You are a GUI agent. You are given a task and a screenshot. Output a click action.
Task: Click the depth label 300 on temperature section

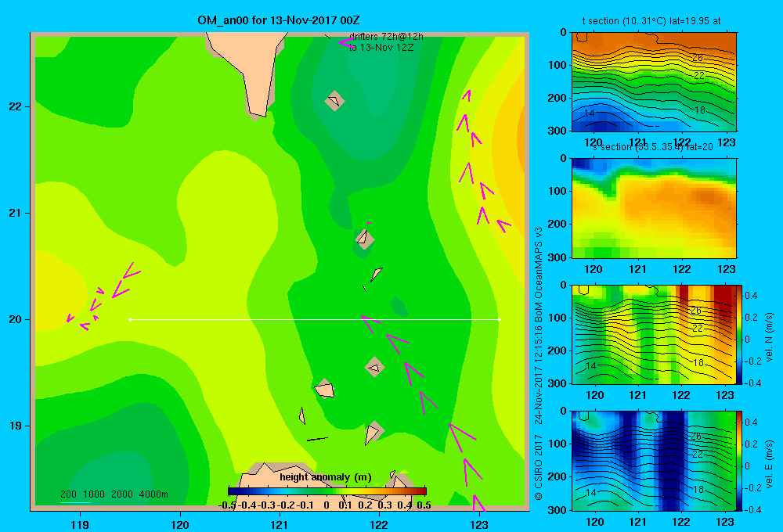pyautogui.click(x=558, y=131)
